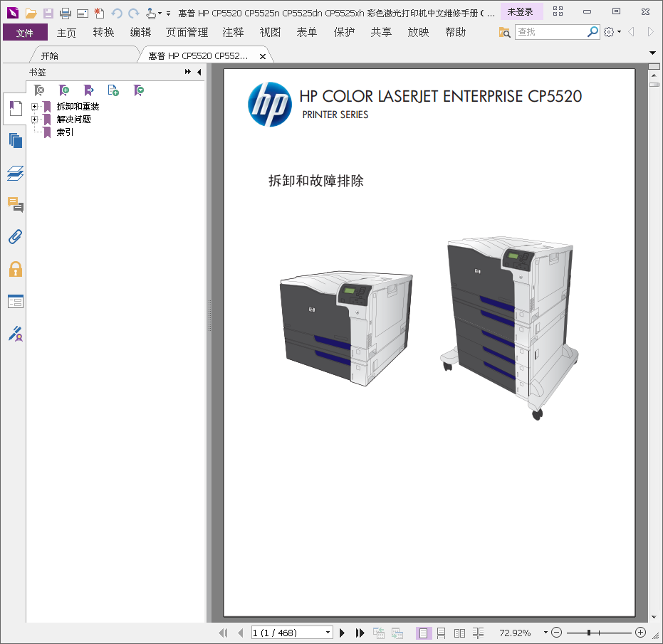Click the bookmark icon with green dropdown badge

139,90
